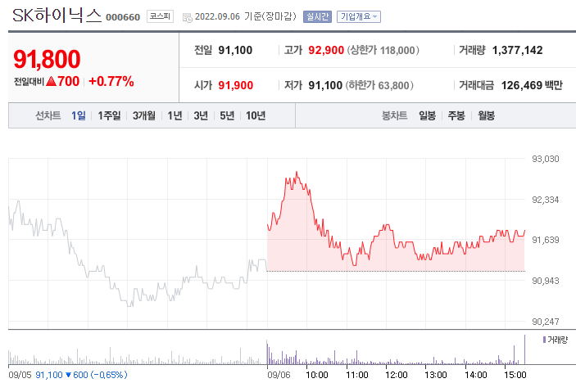This screenshot has height=392, width=576.
Task: Click the 실시간 realtime button
Action: (317, 16)
